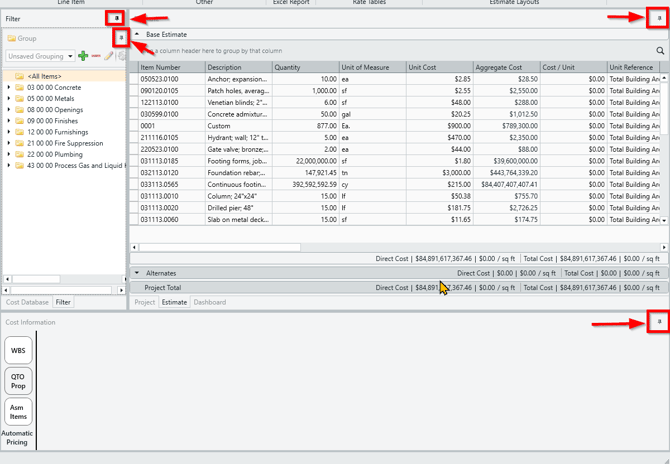Image resolution: width=670 pixels, height=464 pixels.
Task: Edit grouping with the pencil icon
Action: coord(109,56)
